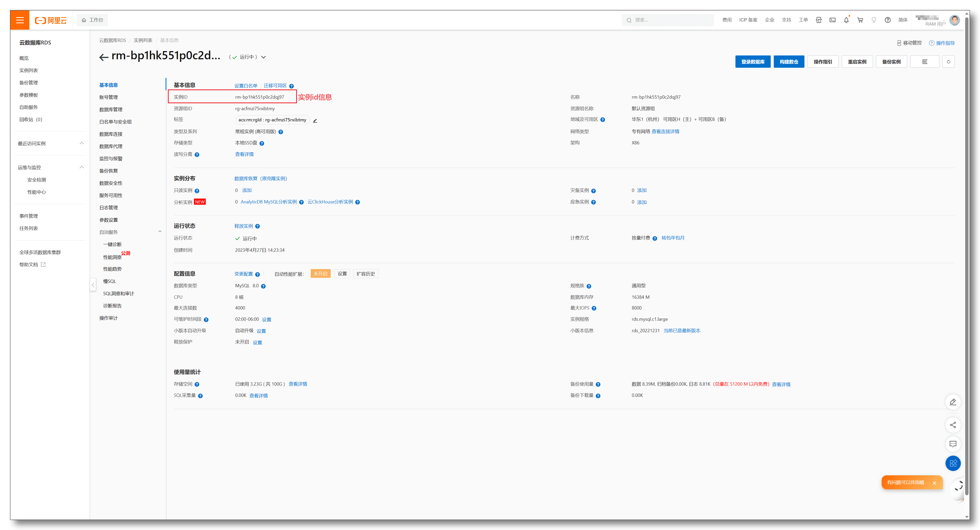
Task: Open the 账号管理 menu item
Action: coord(108,97)
